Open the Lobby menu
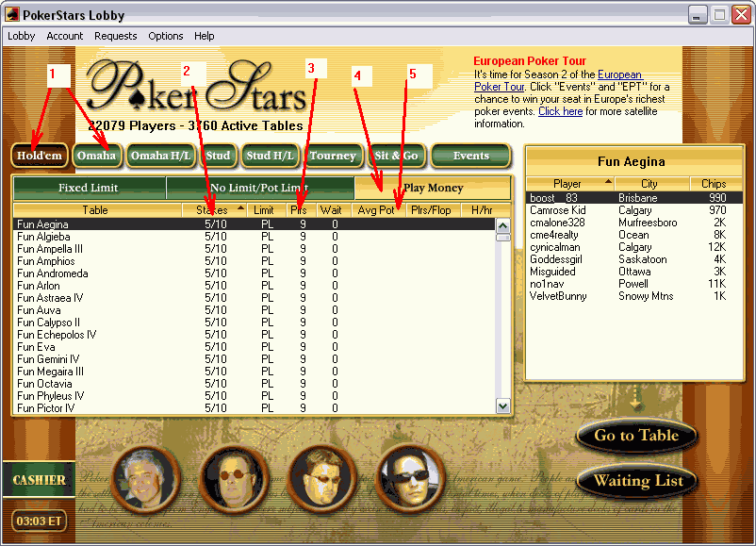Image resolution: width=756 pixels, height=546 pixels. (22, 36)
